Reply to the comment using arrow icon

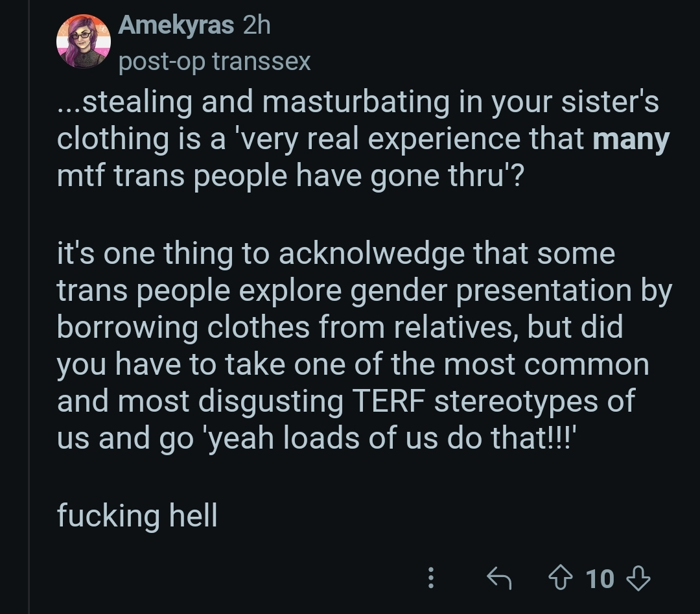pos(499,578)
